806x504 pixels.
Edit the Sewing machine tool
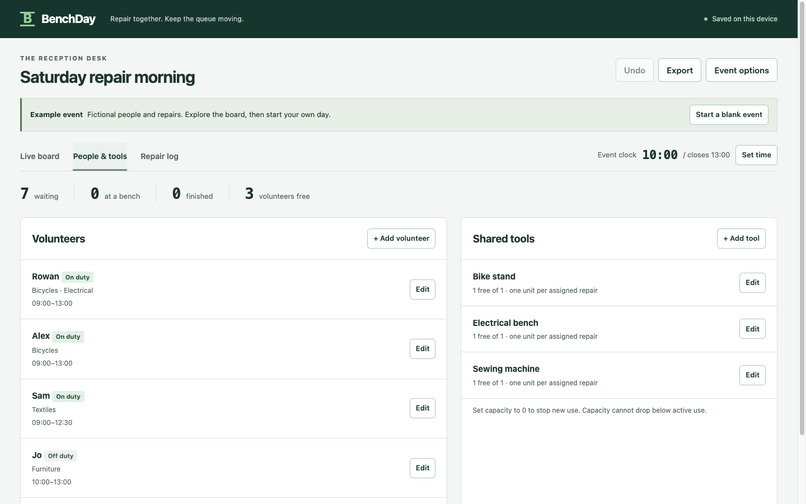(x=752, y=375)
